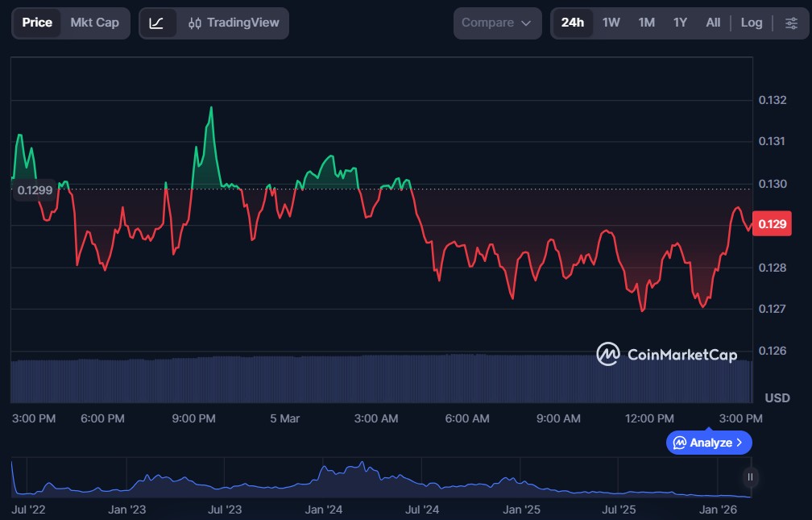Switch to line chart view icon
This screenshot has width=812, height=520.
156,23
